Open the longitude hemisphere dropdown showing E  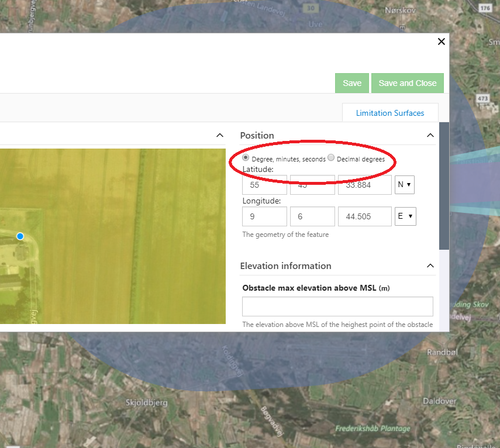click(x=405, y=216)
